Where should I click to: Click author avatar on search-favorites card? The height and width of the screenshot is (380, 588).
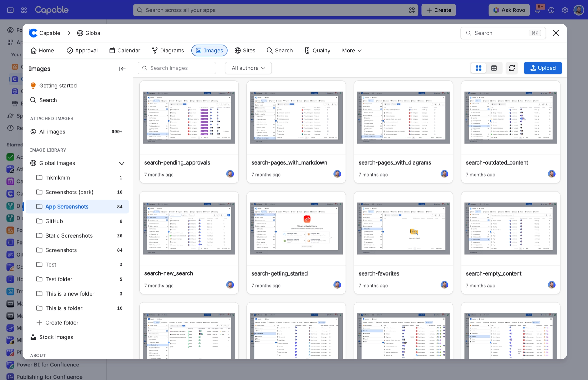coord(444,285)
